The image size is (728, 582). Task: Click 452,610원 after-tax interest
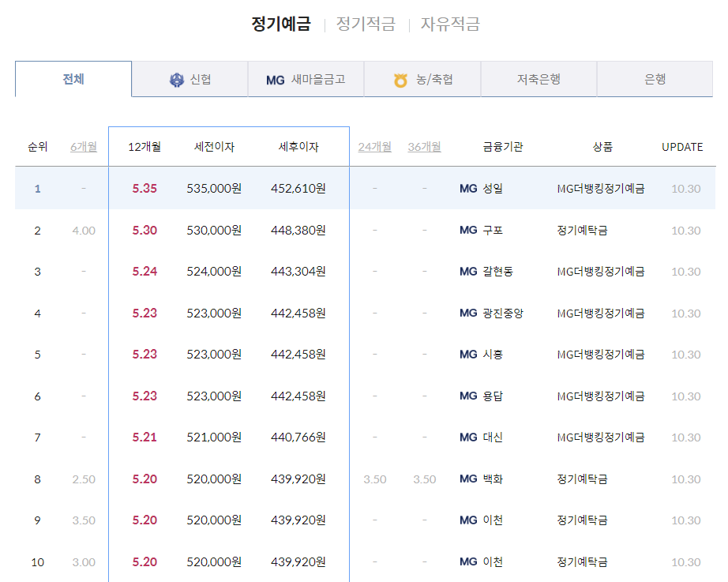click(298, 189)
